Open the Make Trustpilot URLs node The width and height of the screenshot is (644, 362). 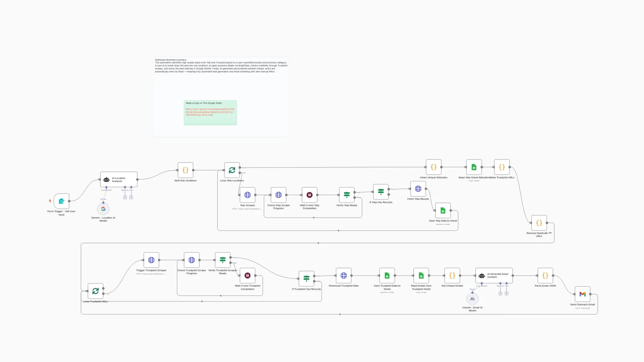(x=502, y=167)
